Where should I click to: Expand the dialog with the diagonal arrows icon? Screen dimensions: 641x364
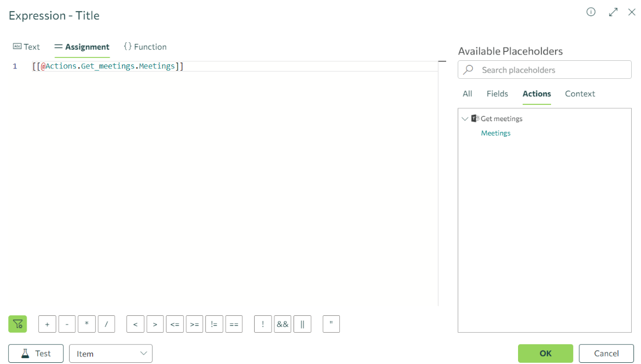(613, 12)
